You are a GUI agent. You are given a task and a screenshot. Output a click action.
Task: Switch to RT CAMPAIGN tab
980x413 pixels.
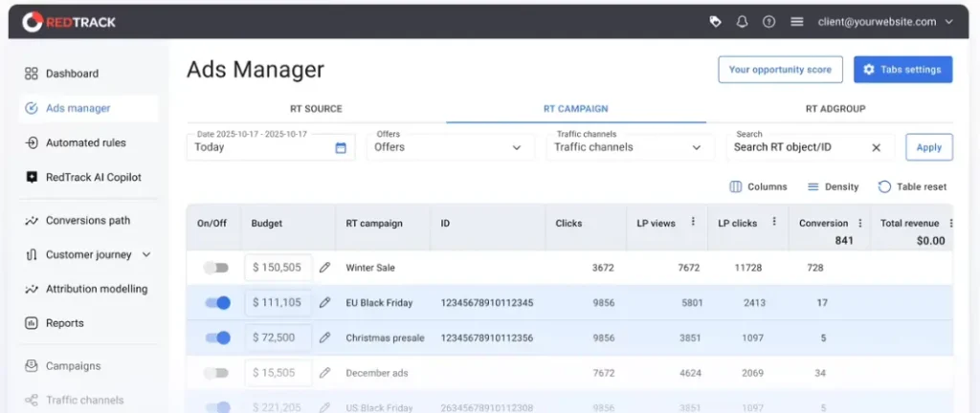[575, 109]
